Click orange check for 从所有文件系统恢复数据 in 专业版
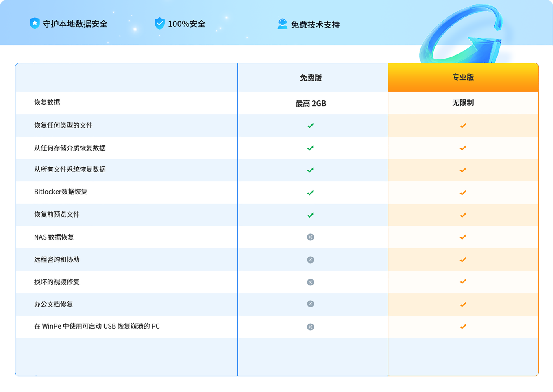Viewport: 553px width, 392px height. [463, 170]
